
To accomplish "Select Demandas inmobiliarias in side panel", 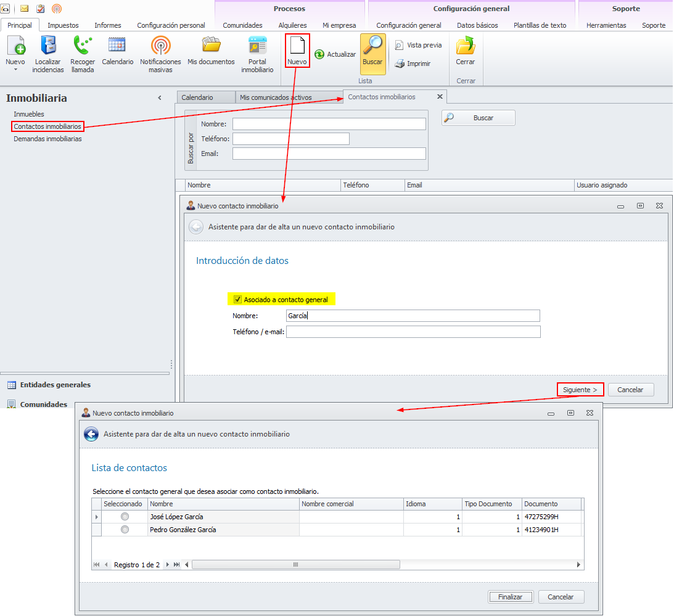I will coord(47,139).
